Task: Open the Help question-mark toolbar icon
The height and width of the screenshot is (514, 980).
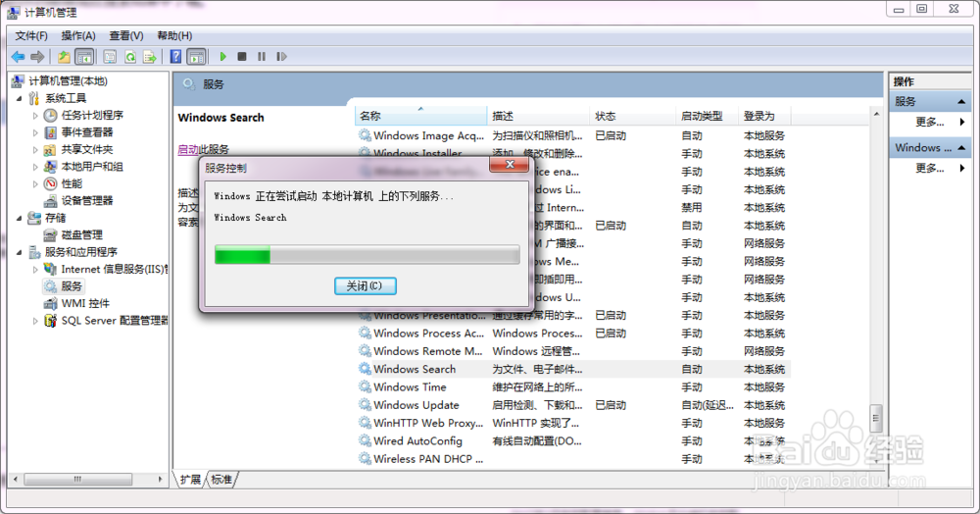Action: coord(175,57)
